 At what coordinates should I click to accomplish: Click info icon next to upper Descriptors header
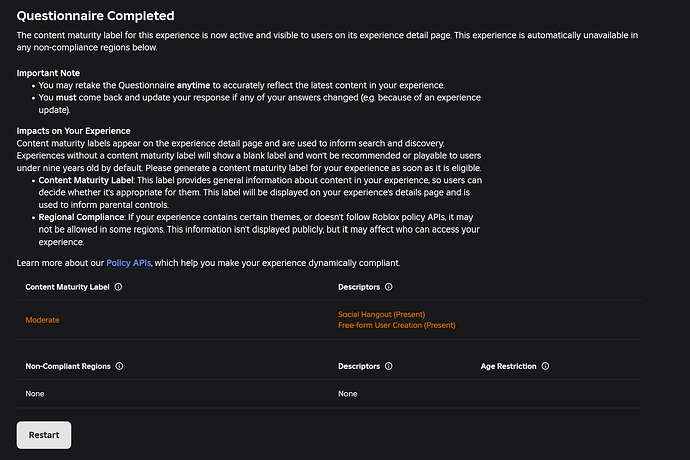click(389, 287)
